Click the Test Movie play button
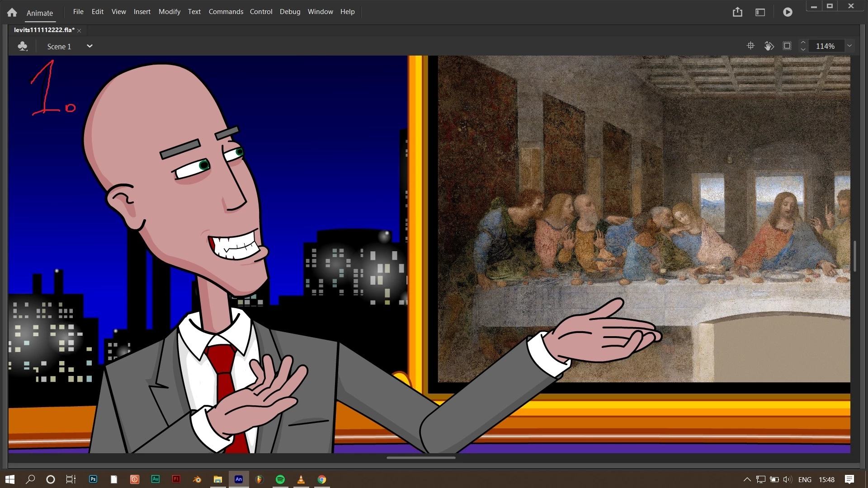Screen dimensions: 868x488 point(788,12)
